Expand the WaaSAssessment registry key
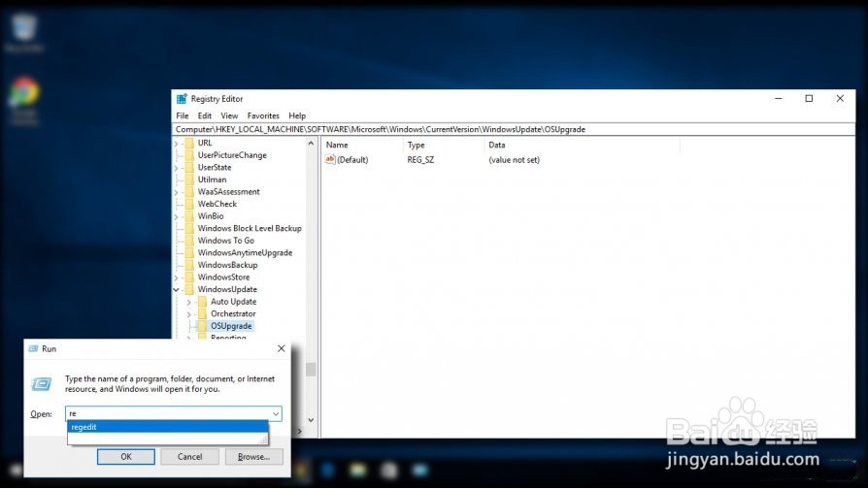The image size is (868, 489). pos(177,192)
